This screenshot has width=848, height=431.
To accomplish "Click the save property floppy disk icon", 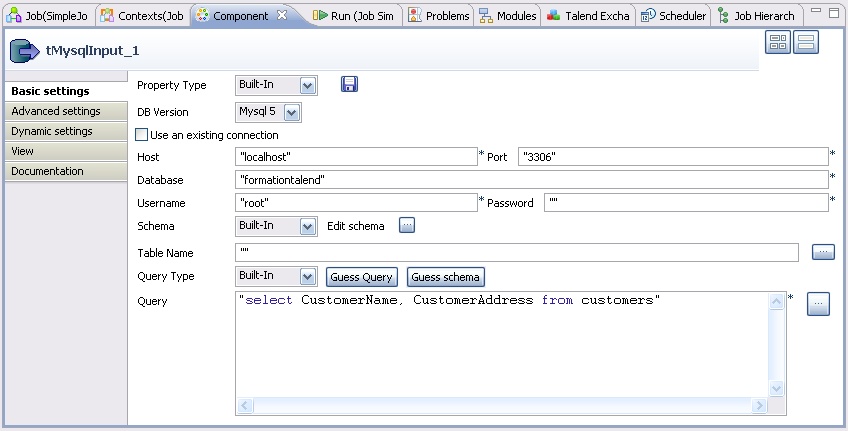I will 349,85.
